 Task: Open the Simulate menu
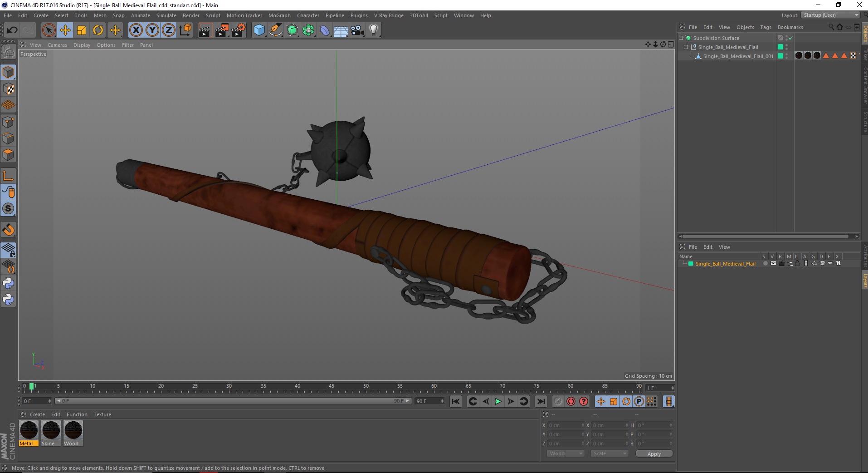166,15
